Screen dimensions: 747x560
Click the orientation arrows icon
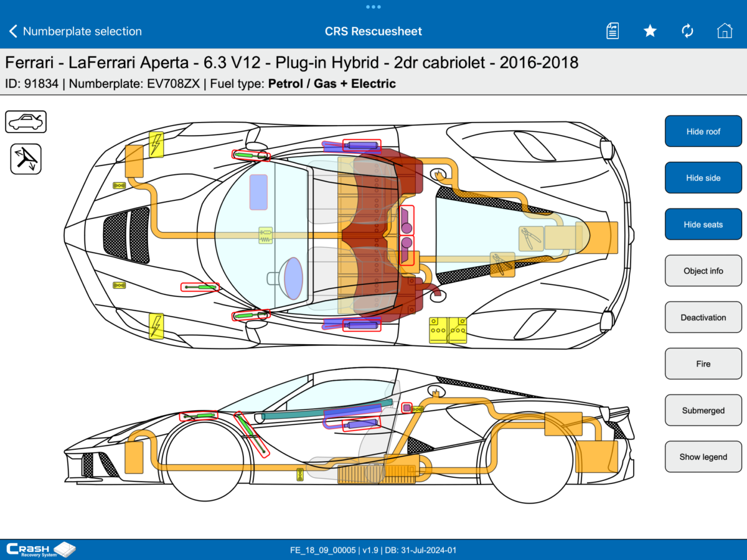[26, 159]
